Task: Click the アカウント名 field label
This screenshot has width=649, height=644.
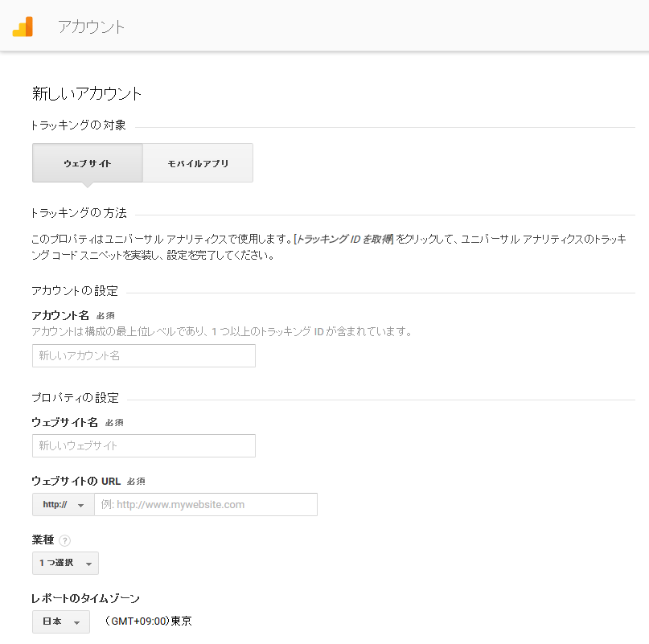Action: (x=60, y=315)
